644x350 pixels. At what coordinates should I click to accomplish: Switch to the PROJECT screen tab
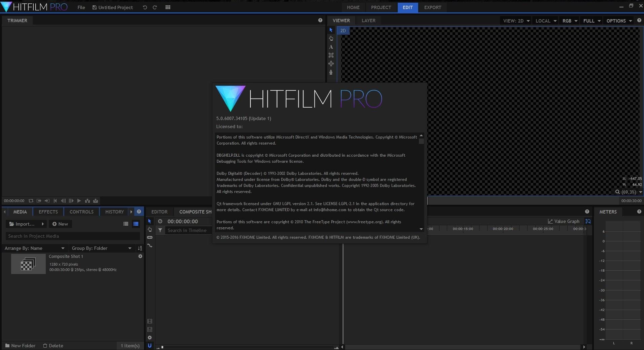tap(381, 7)
